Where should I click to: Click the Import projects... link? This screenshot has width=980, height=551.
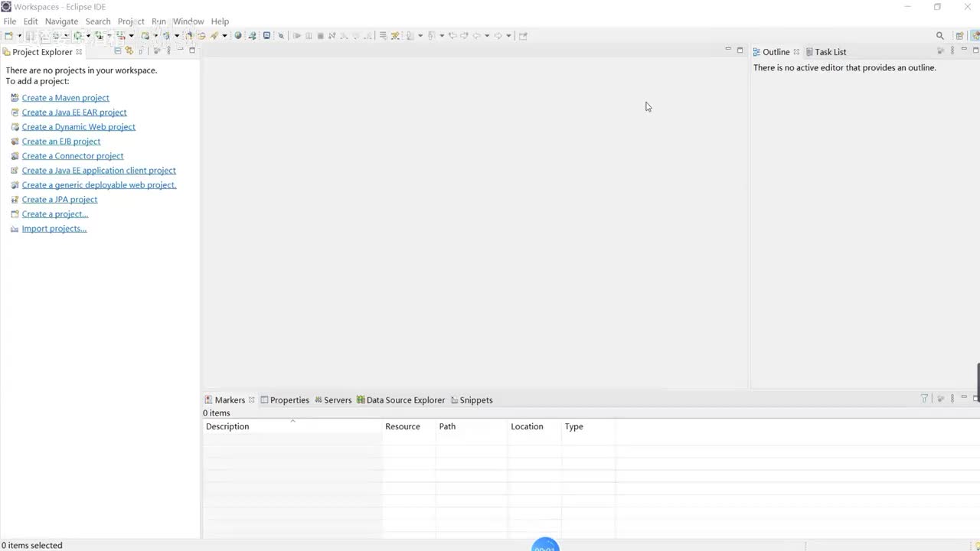tap(54, 229)
